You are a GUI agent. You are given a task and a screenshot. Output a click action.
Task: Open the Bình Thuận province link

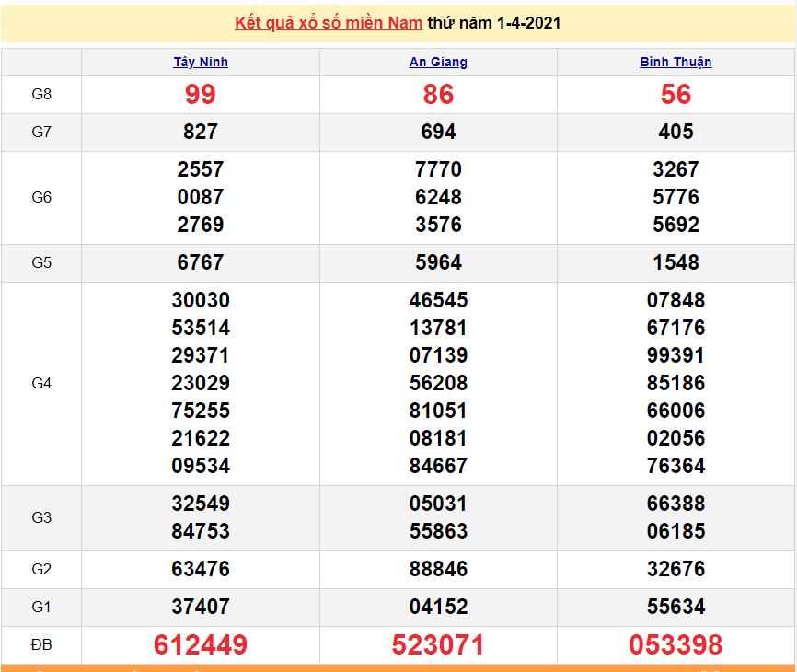click(676, 63)
